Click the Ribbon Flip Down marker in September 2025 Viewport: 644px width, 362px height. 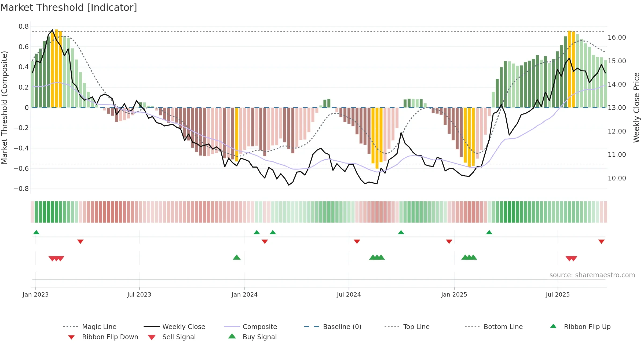tap(601, 242)
